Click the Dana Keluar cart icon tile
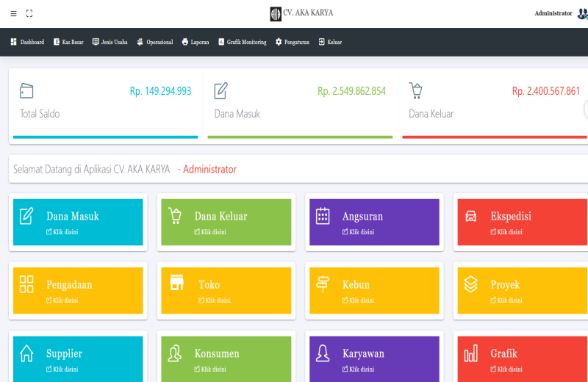Viewport: 588px width, 382px height. [x=174, y=216]
